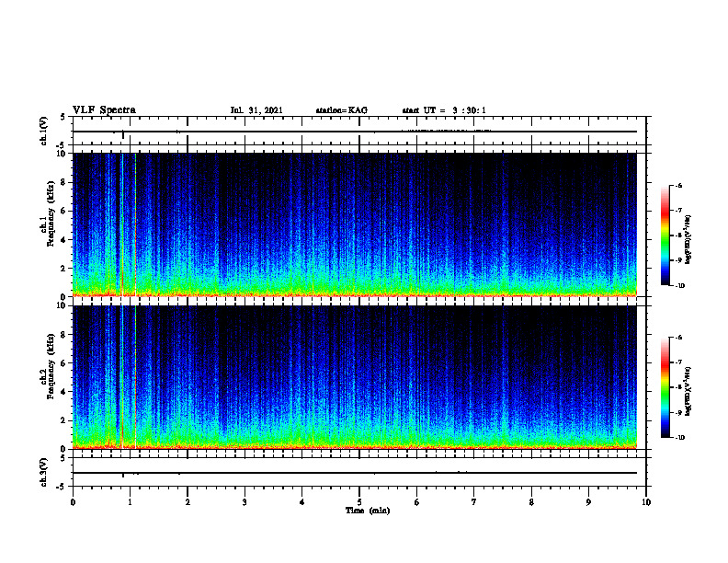Click the "5" volt tick on ch.1(V) axis

pos(63,117)
